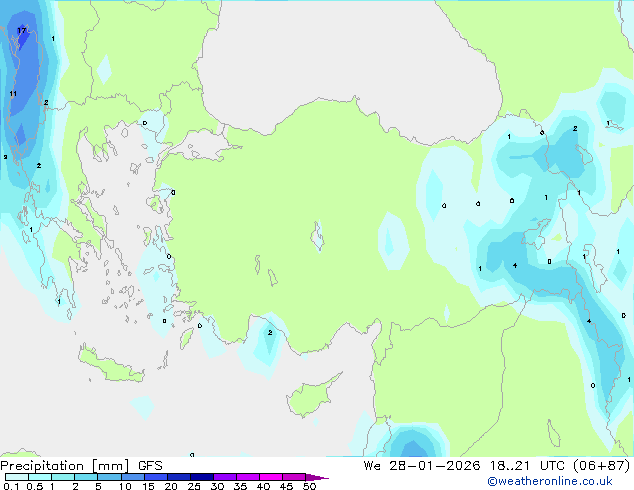Pick the 10 to 15 mm legend swatch
This screenshot has height=490, width=634.
(133, 477)
